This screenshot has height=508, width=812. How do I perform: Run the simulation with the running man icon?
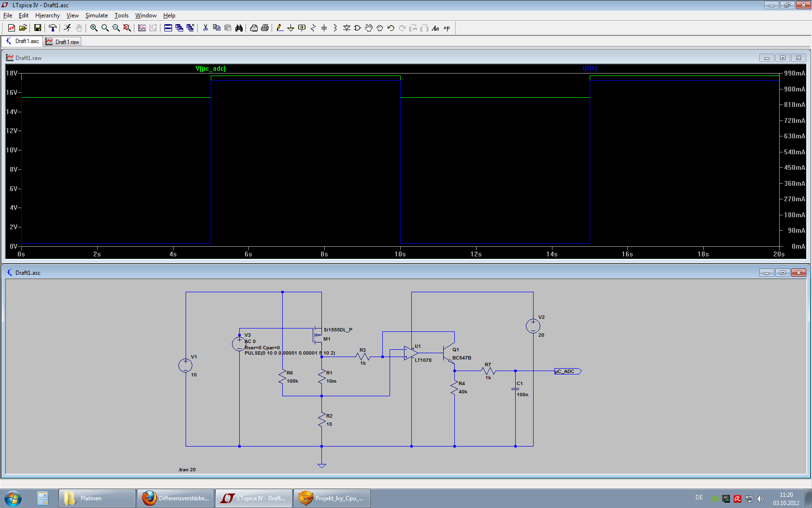pos(68,28)
